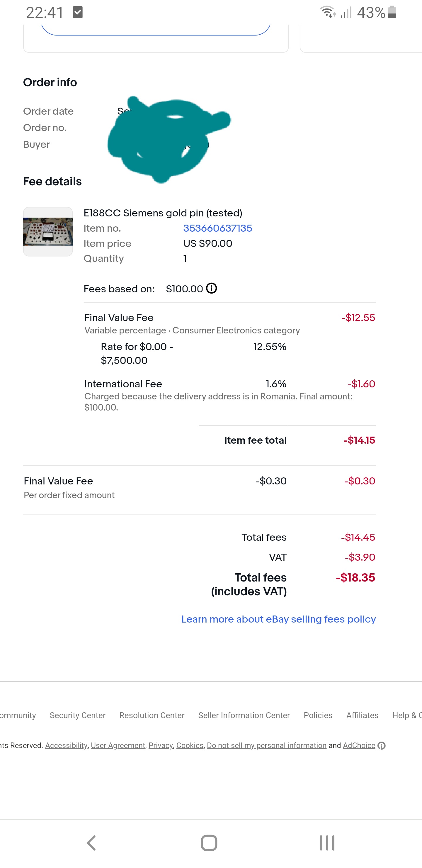The width and height of the screenshot is (422, 868).
Task: Open the recent apps navigation button
Action: pyautogui.click(x=327, y=843)
